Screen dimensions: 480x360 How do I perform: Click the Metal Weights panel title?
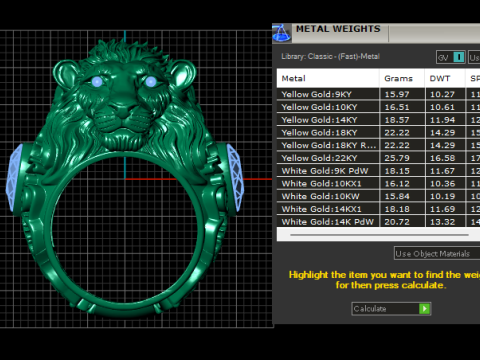[338, 29]
